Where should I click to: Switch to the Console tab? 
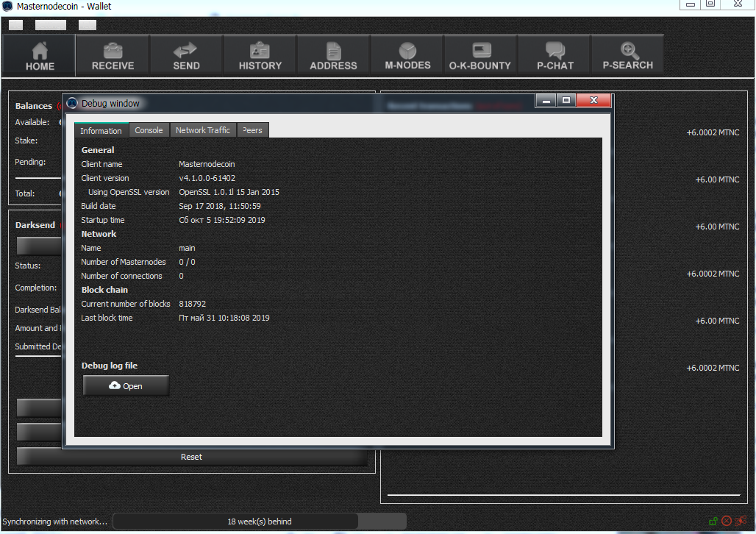[x=149, y=130]
